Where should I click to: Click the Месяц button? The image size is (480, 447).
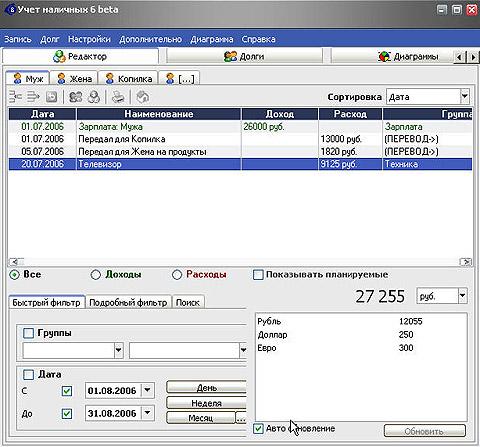click(201, 418)
